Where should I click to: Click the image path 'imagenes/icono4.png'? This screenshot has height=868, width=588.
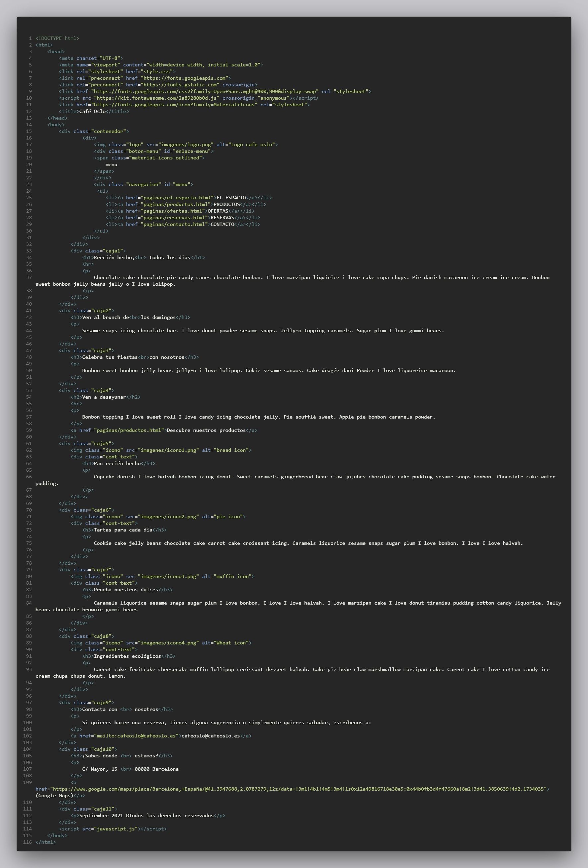pyautogui.click(x=168, y=643)
